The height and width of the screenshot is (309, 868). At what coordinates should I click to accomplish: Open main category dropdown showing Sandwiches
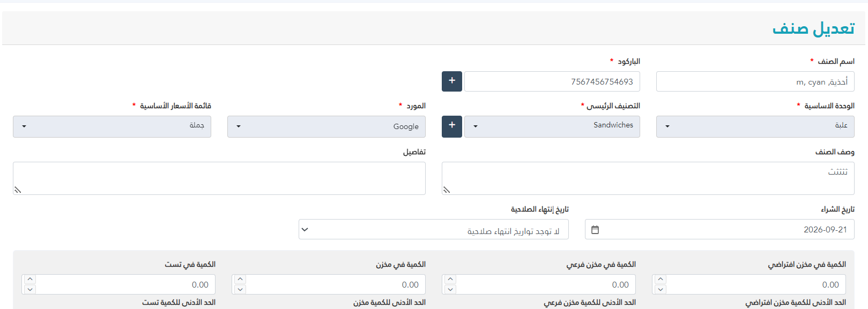(552, 126)
